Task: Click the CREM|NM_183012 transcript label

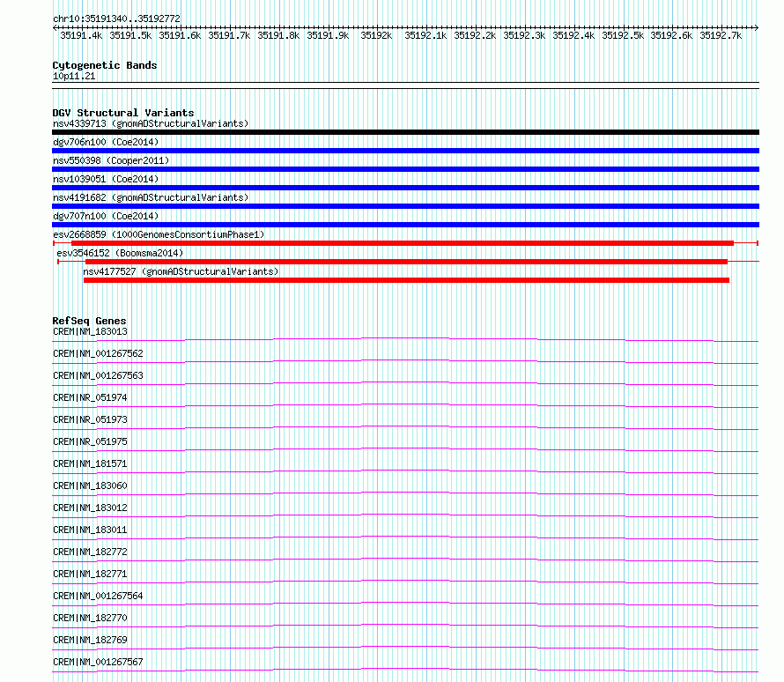Action: (90, 508)
